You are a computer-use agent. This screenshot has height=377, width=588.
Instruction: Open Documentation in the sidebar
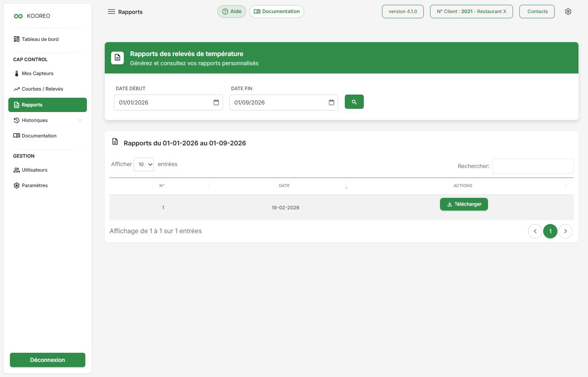[48, 136]
